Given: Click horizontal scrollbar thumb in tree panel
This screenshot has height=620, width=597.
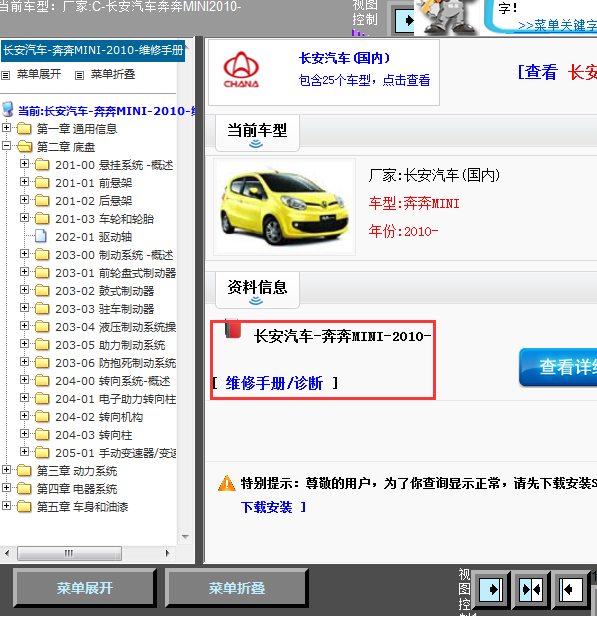Looking at the screenshot, I should [x=69, y=553].
